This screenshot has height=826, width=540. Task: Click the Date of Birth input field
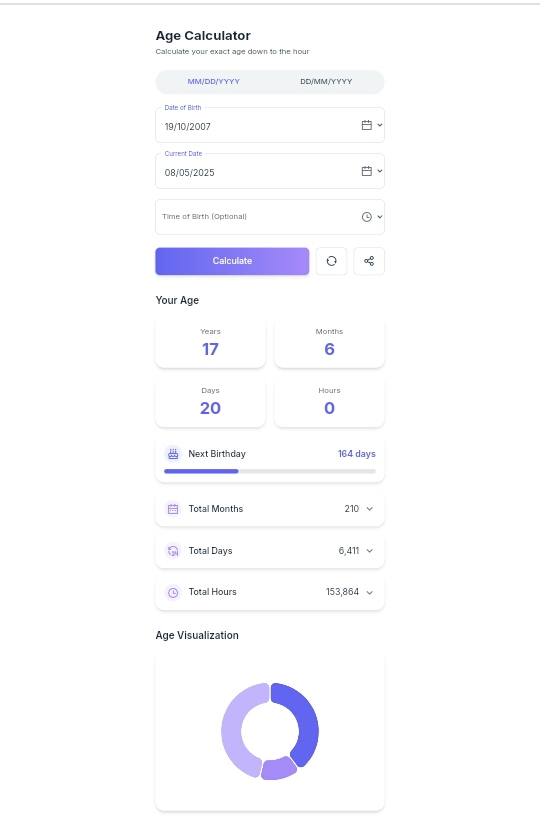[270, 125]
